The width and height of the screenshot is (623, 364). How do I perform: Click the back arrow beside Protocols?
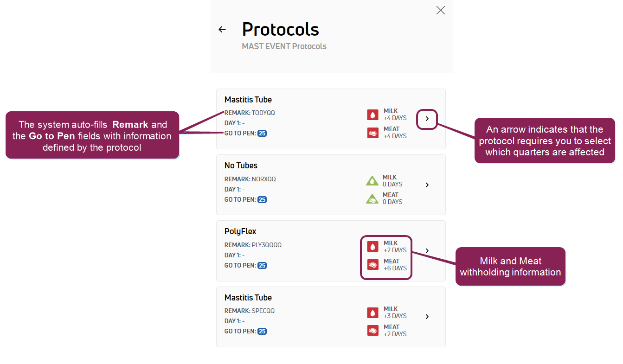pyautogui.click(x=222, y=30)
